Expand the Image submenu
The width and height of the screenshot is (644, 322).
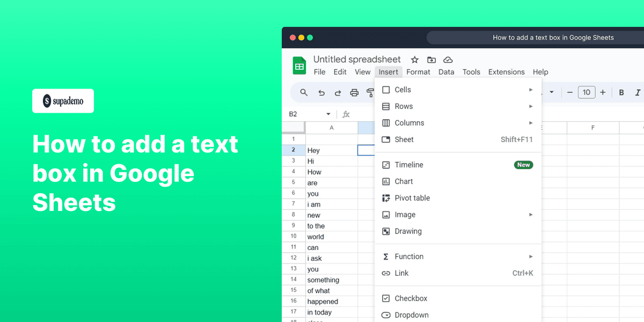[530, 214]
